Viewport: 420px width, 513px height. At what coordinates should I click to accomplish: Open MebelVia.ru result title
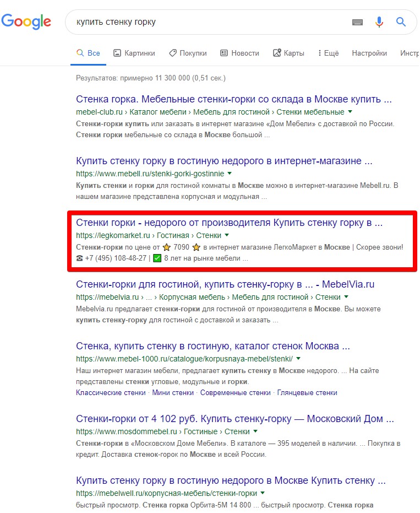pyautogui.click(x=225, y=284)
